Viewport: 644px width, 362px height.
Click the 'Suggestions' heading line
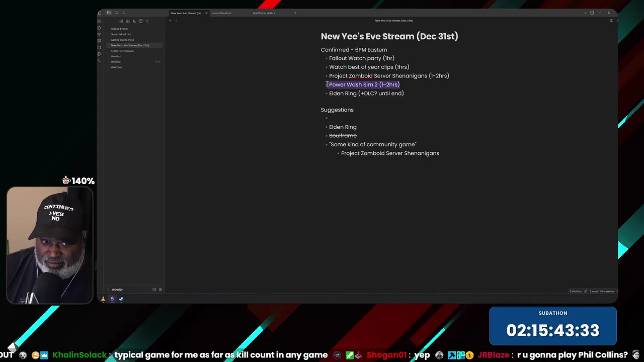pyautogui.click(x=337, y=110)
